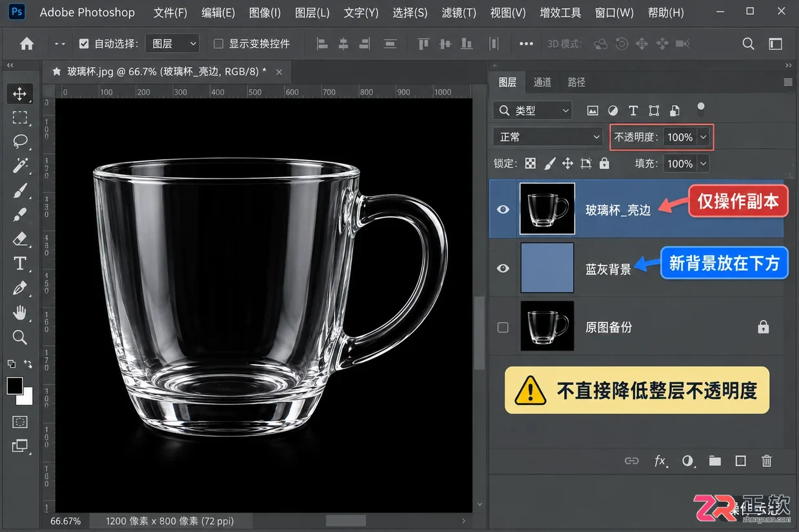Click align left edges icon

pos(323,44)
